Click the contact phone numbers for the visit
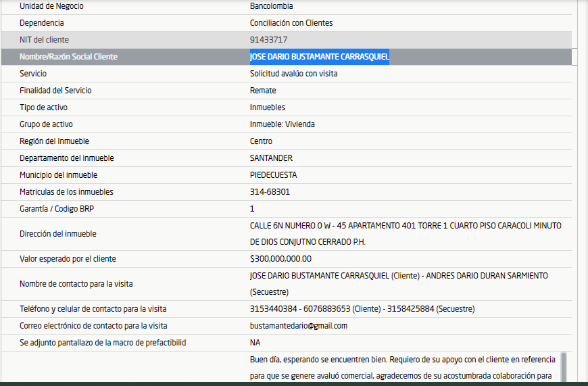588x386 pixels. coord(362,309)
